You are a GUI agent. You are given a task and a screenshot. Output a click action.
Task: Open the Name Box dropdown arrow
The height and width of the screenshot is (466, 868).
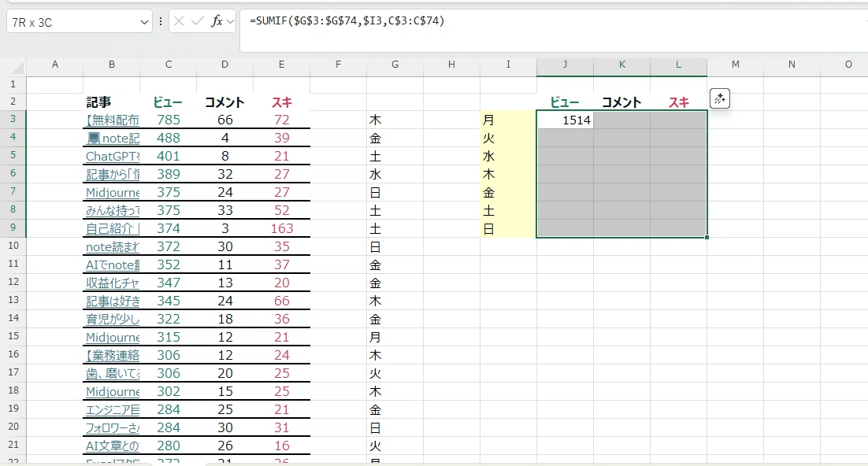tap(144, 22)
